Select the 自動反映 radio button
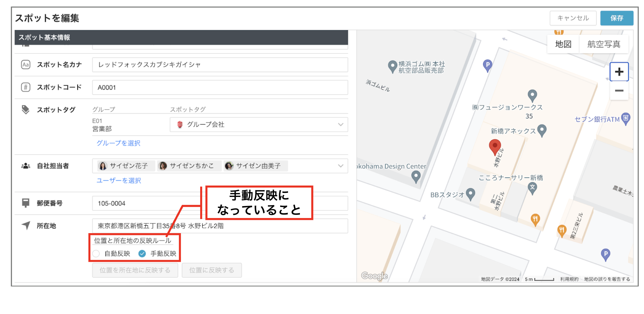This screenshot has width=644, height=314. pyautogui.click(x=96, y=254)
